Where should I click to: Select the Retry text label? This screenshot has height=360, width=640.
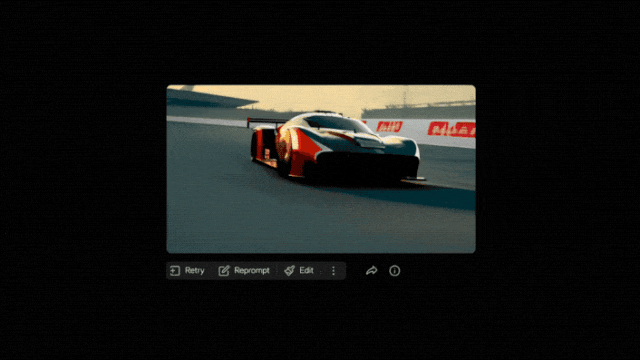(194, 270)
